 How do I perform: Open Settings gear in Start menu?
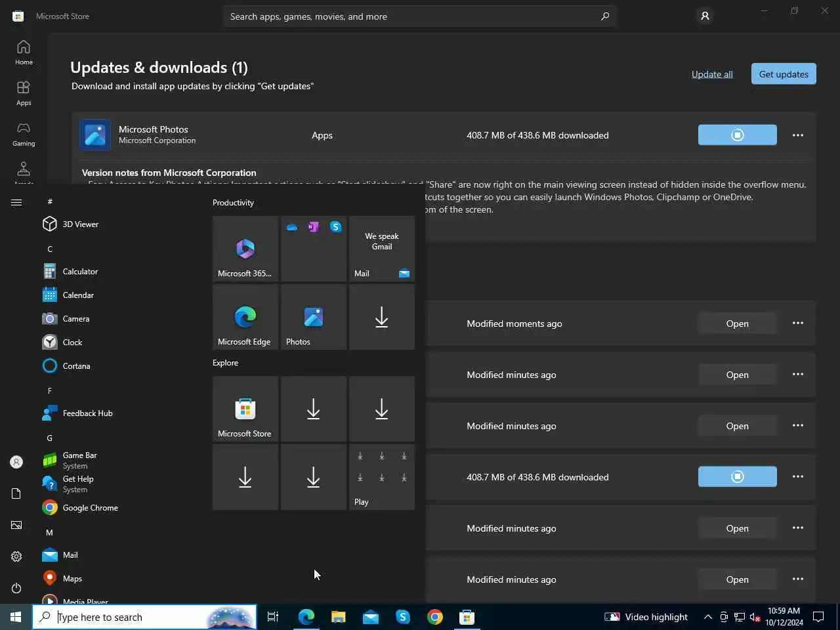pyautogui.click(x=16, y=556)
